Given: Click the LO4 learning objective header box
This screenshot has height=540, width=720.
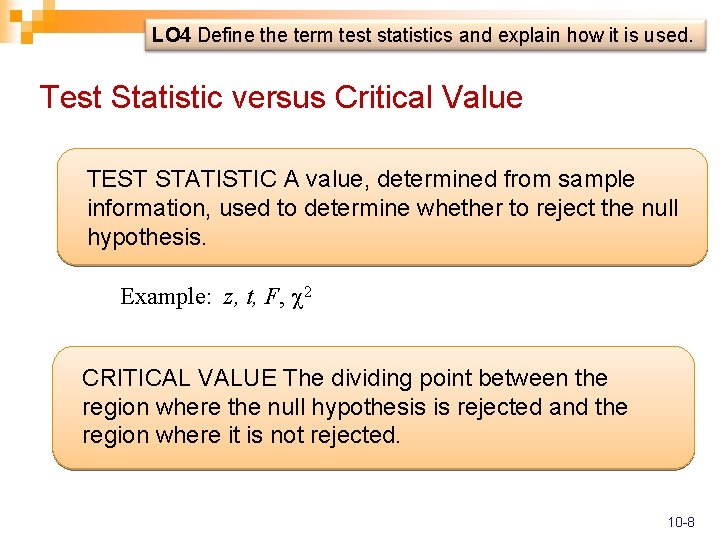Looking at the screenshot, I should click(421, 36).
